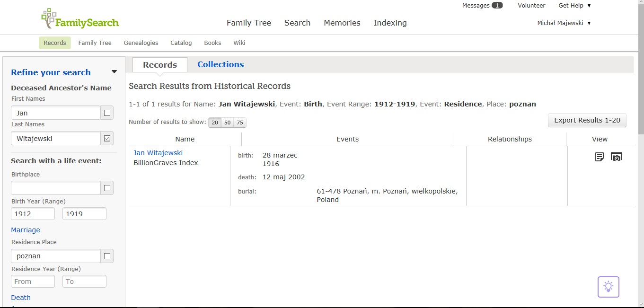The height and width of the screenshot is (308, 644).
Task: Uncheck exact match for Last Names
Action: coord(107,139)
